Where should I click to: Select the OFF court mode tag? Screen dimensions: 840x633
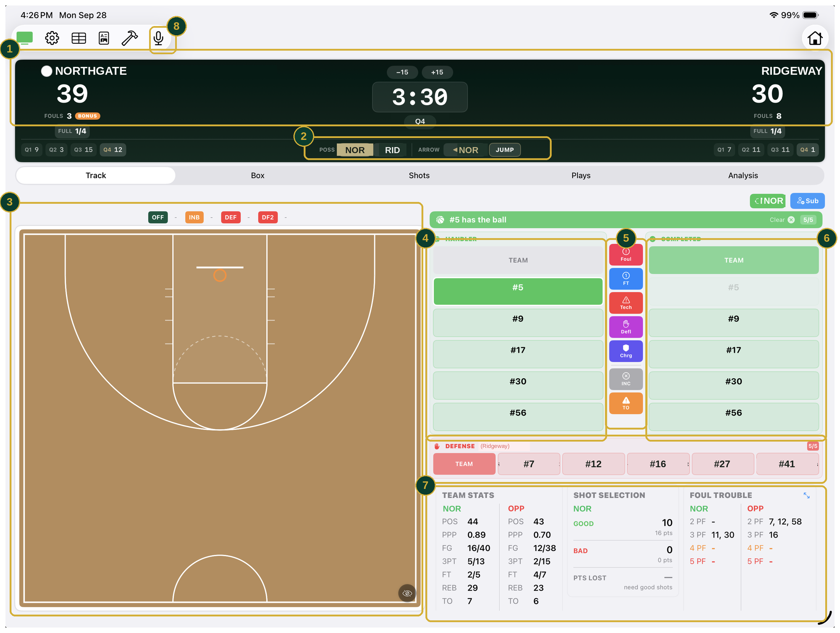[x=158, y=217]
